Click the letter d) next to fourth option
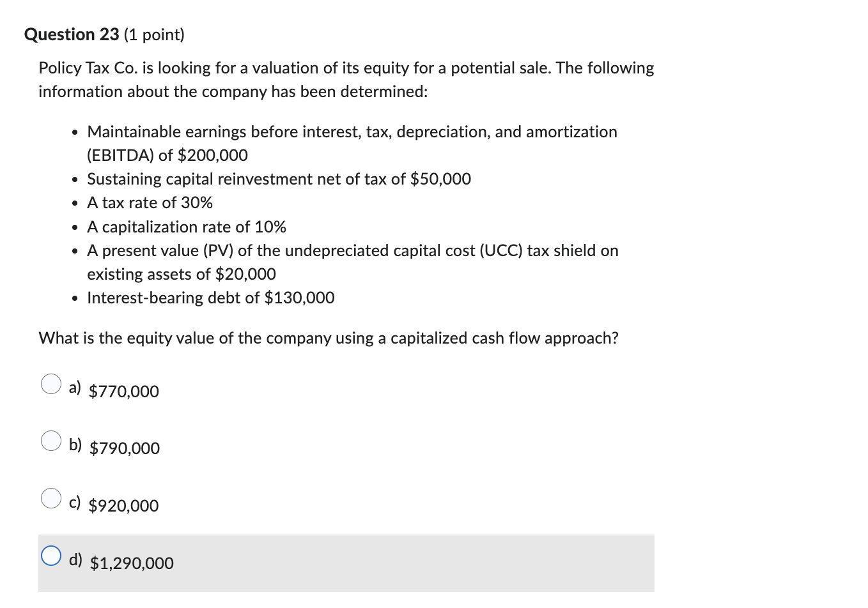The width and height of the screenshot is (868, 608). [x=75, y=559]
